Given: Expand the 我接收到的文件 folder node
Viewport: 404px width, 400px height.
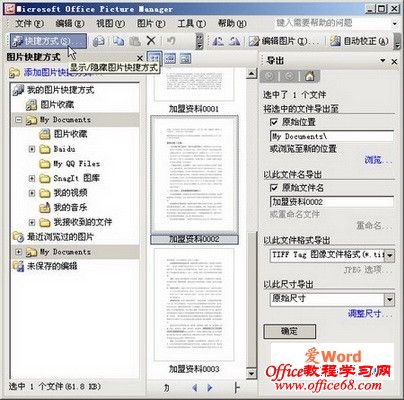Looking at the screenshot, I should pyautogui.click(x=32, y=222).
